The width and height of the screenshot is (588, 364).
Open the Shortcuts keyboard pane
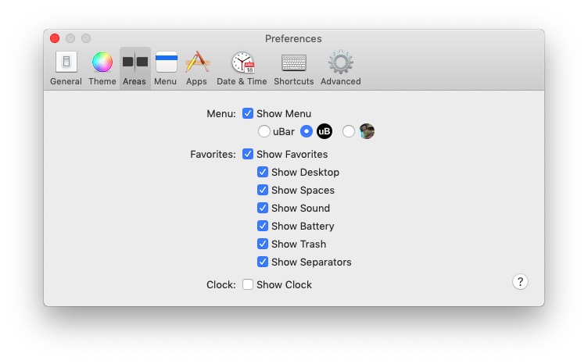point(294,69)
